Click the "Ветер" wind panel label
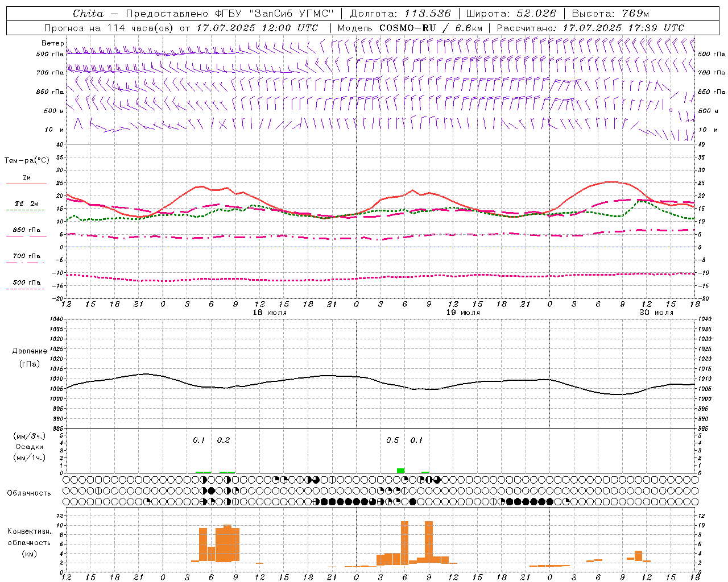 coord(52,43)
